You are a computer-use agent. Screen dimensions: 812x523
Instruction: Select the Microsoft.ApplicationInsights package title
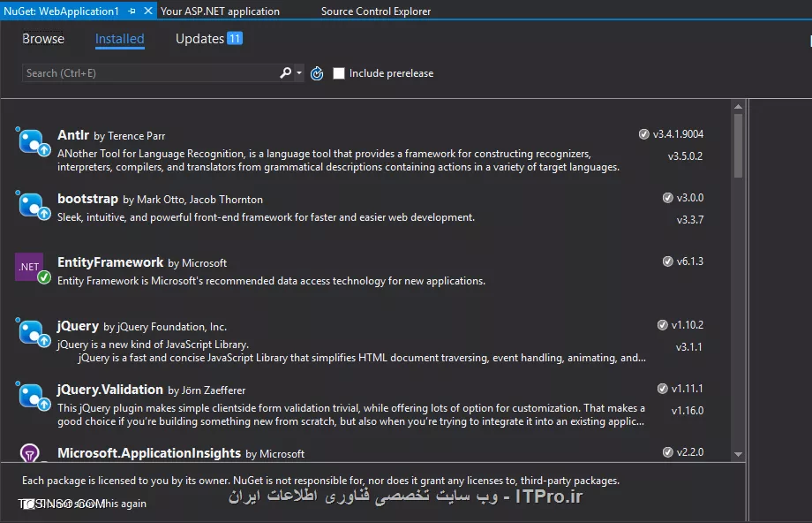click(149, 453)
